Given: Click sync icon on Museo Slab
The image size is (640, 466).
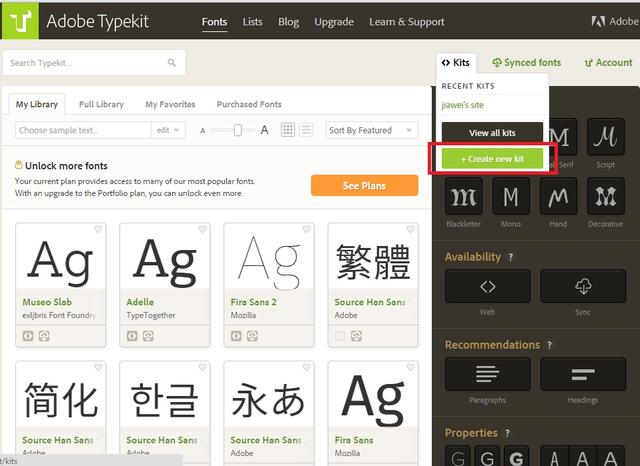Looking at the screenshot, I should click(x=44, y=336).
